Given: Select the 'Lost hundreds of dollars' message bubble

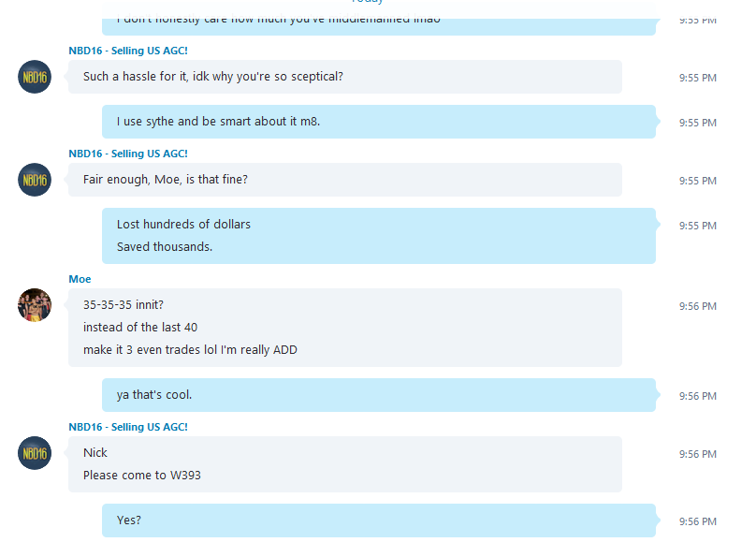Looking at the screenshot, I should (x=379, y=236).
